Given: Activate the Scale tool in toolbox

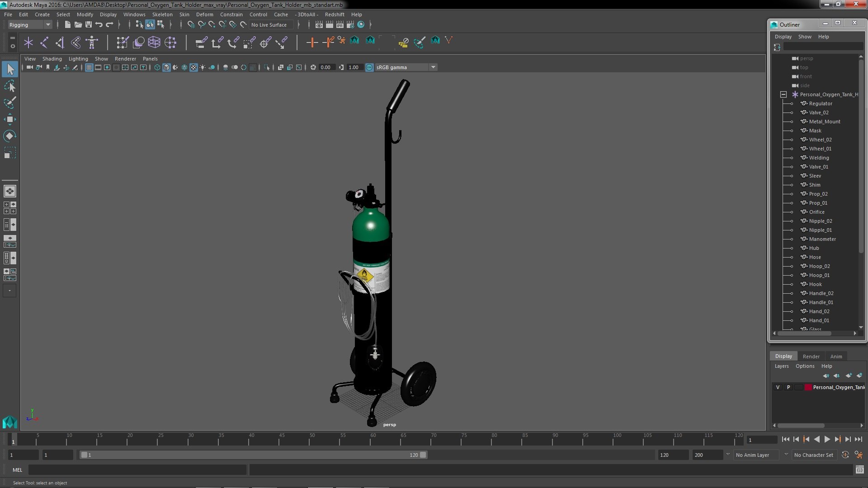Looking at the screenshot, I should (x=10, y=153).
